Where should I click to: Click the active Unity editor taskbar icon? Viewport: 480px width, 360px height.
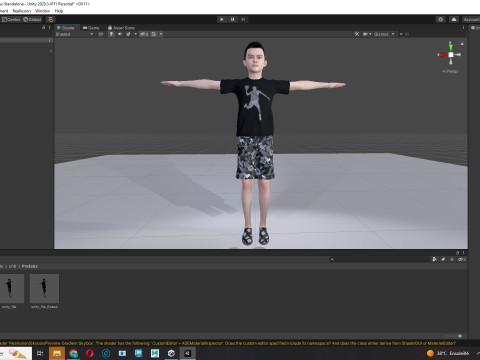(187, 353)
